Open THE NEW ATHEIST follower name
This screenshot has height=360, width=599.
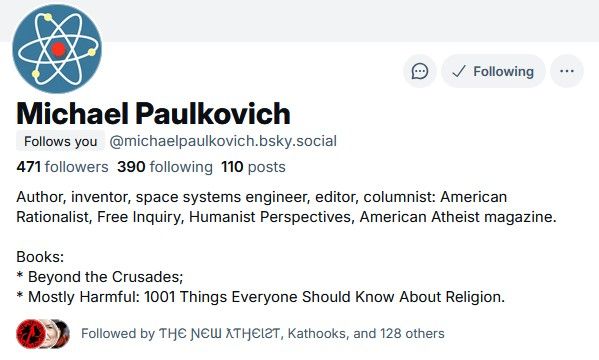[x=220, y=334]
